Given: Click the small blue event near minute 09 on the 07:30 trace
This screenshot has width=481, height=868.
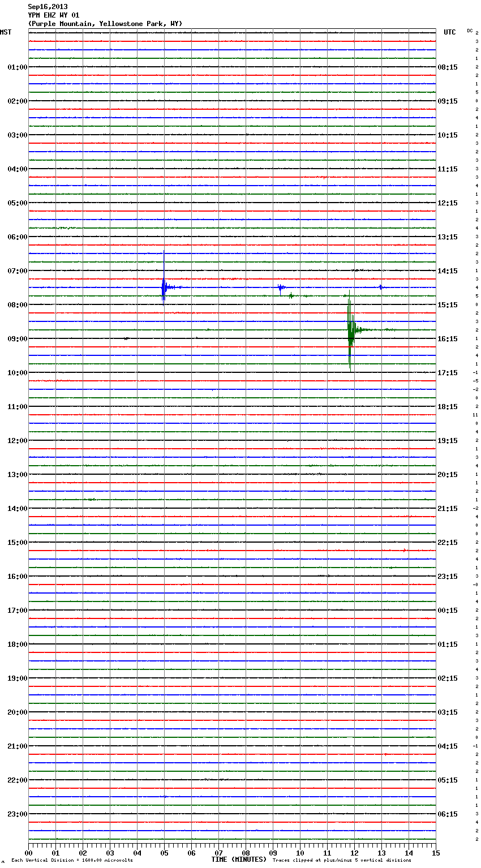Looking at the screenshot, I should [281, 288].
